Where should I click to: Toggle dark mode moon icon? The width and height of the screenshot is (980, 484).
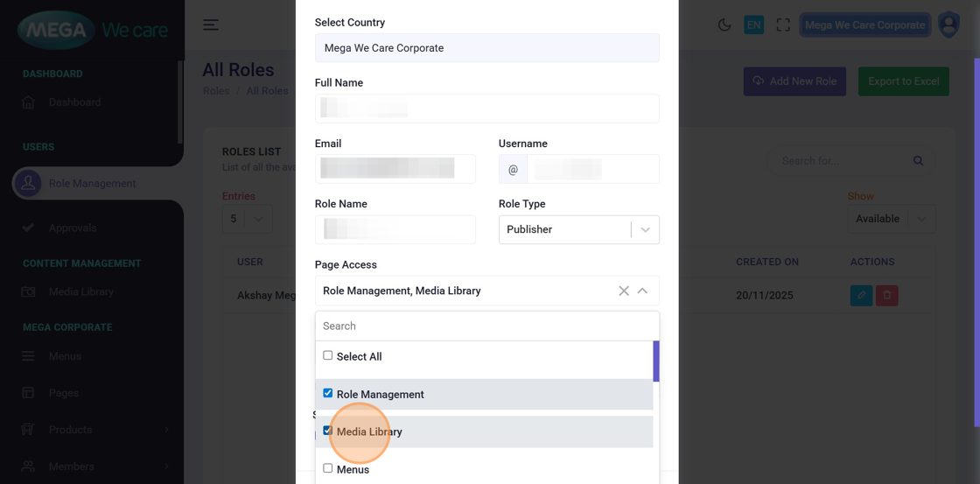click(x=724, y=25)
